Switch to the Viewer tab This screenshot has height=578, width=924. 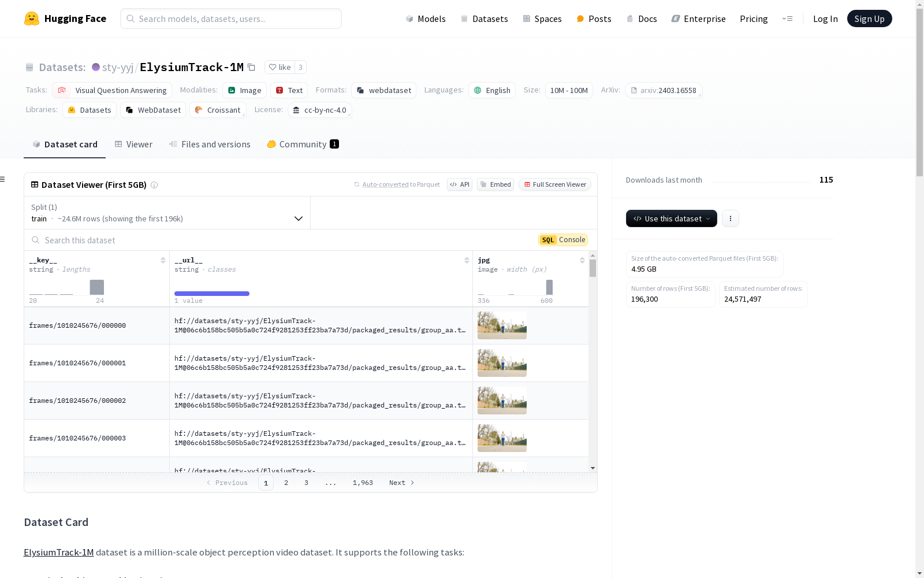133,144
